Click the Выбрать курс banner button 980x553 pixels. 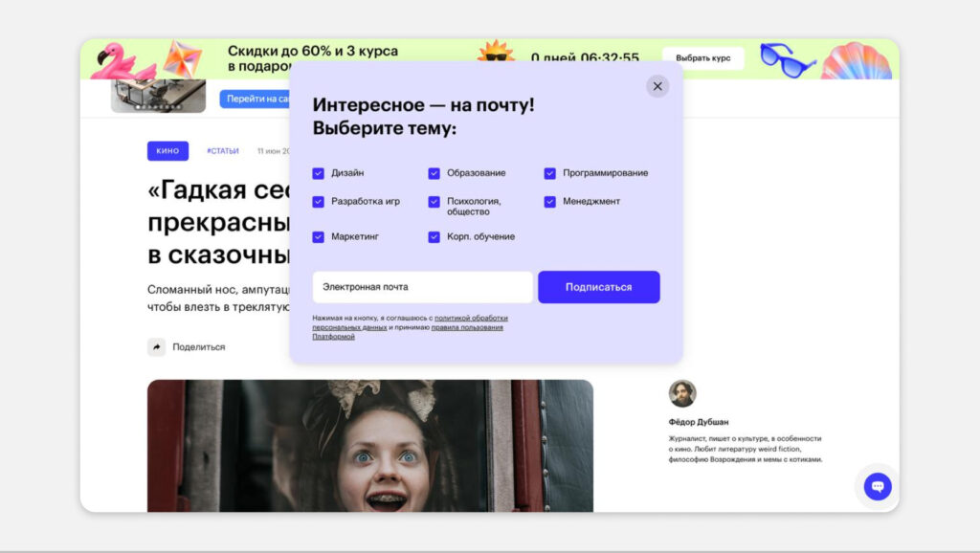coord(703,58)
